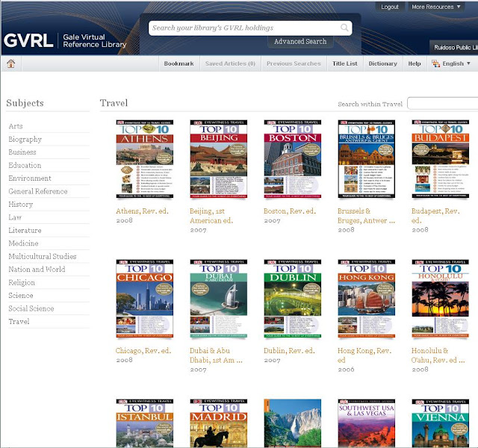Open the Top 10 Chicago book cover

(144, 299)
